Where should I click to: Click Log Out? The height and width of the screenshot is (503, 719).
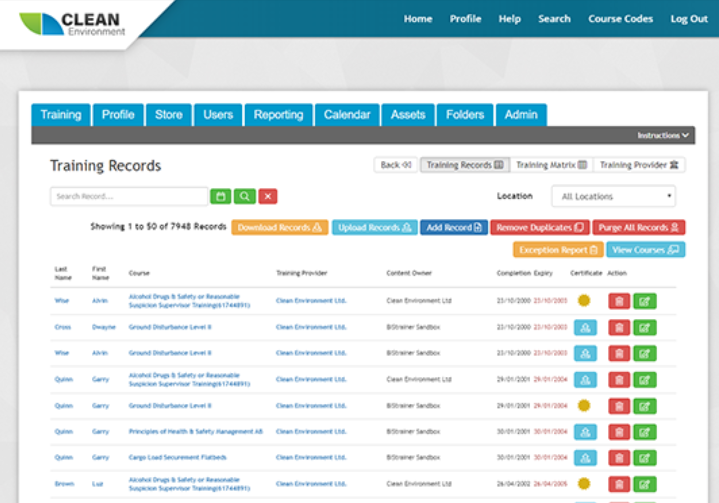(689, 19)
